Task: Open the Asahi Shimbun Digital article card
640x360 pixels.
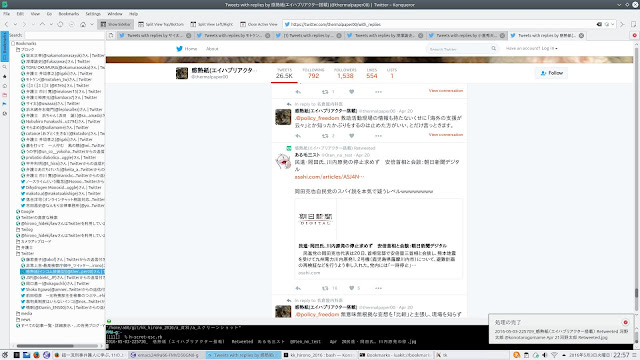Action: click(378, 238)
